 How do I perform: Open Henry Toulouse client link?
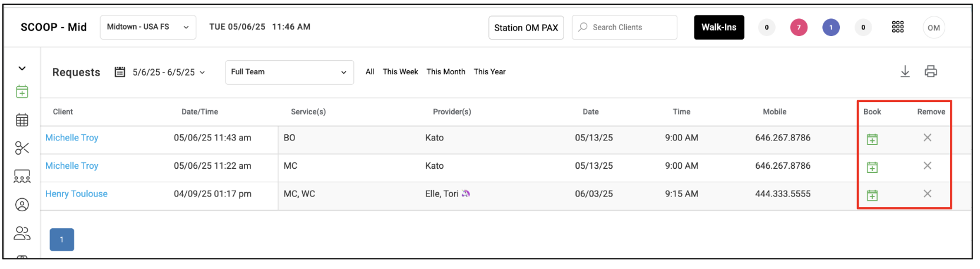77,193
